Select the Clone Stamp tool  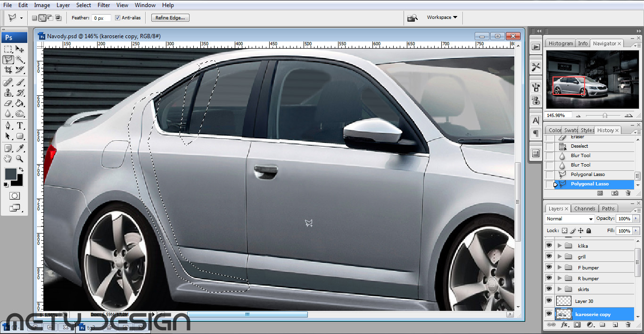coord(8,93)
